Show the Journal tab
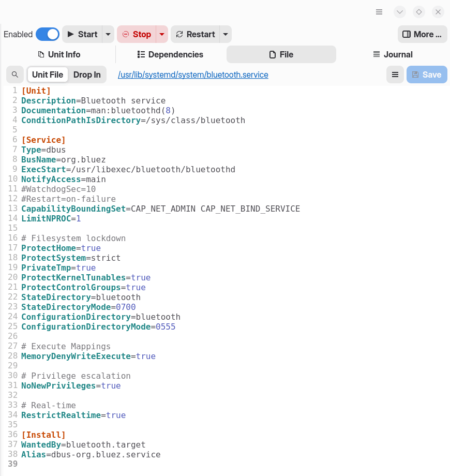450x476 pixels. coord(393,54)
